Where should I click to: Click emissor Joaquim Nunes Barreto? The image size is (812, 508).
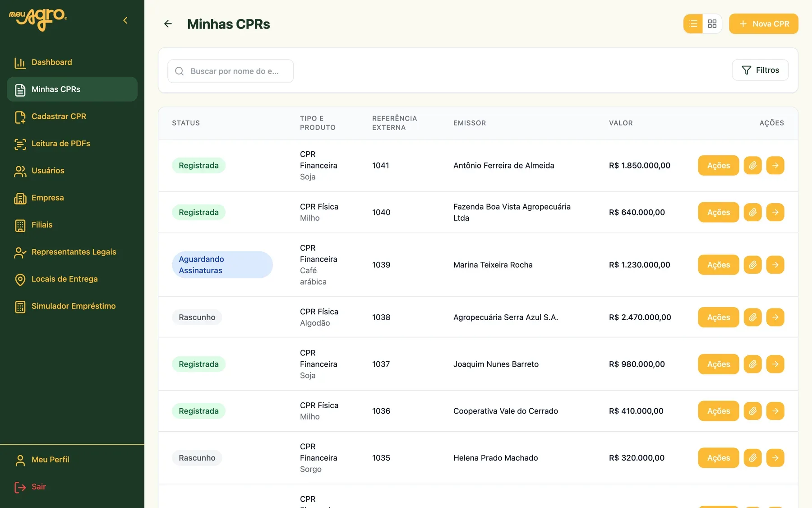[x=496, y=364]
